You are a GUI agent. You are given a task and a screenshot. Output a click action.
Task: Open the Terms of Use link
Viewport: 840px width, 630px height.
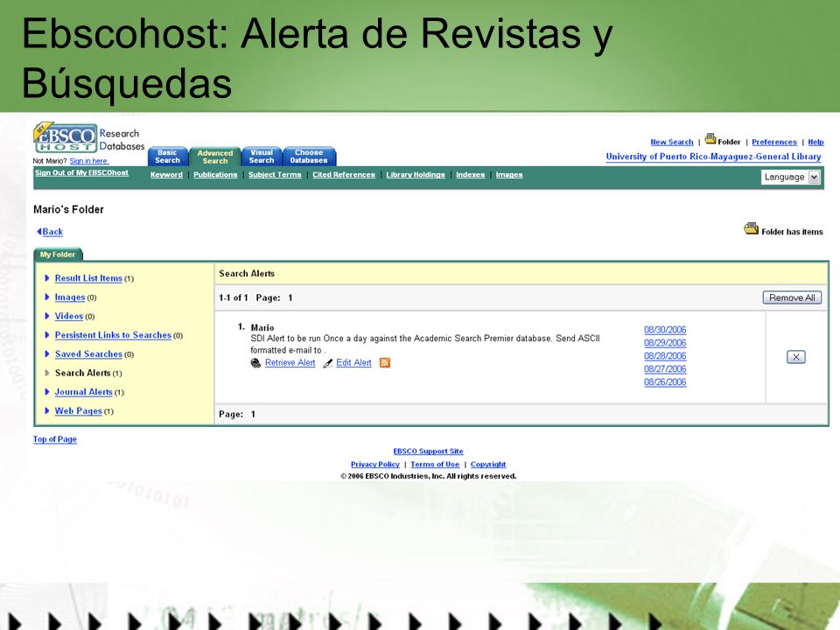tap(435, 465)
